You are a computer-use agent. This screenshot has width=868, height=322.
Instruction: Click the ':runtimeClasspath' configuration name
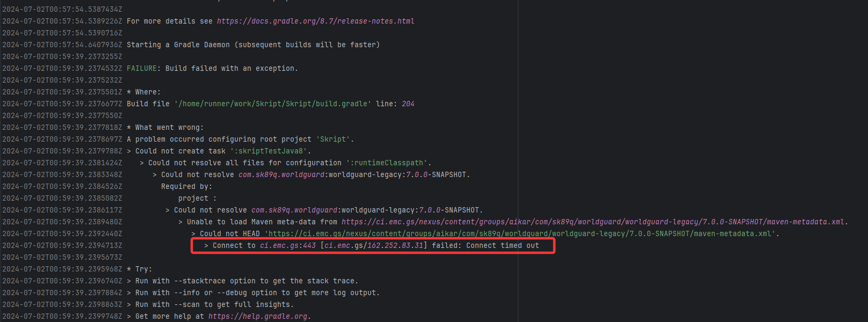click(388, 163)
